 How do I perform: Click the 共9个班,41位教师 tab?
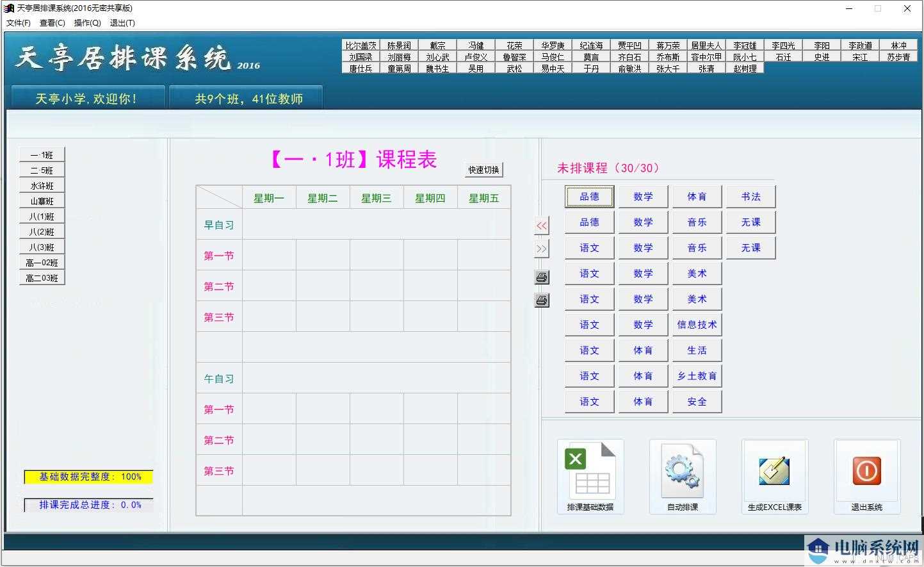[247, 98]
